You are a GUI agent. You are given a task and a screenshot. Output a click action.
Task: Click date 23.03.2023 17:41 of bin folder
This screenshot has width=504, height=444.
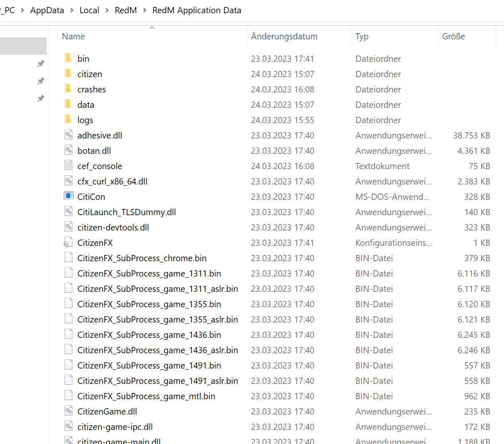[282, 58]
